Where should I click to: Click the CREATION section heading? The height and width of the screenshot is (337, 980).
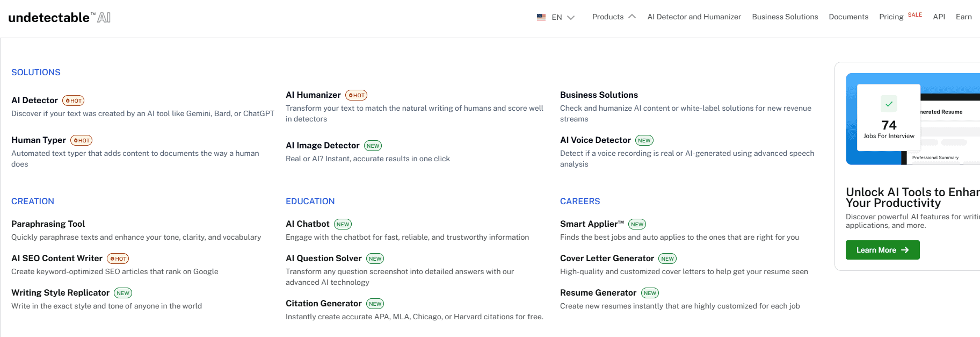pyautogui.click(x=32, y=201)
